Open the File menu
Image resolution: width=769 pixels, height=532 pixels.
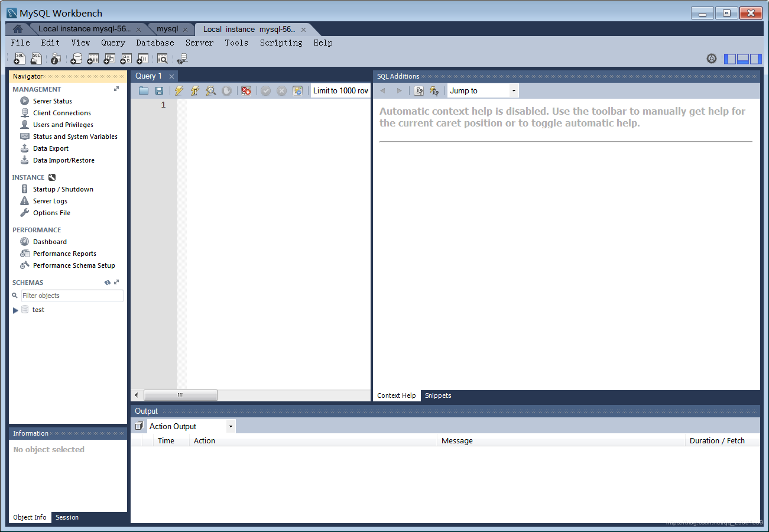20,43
